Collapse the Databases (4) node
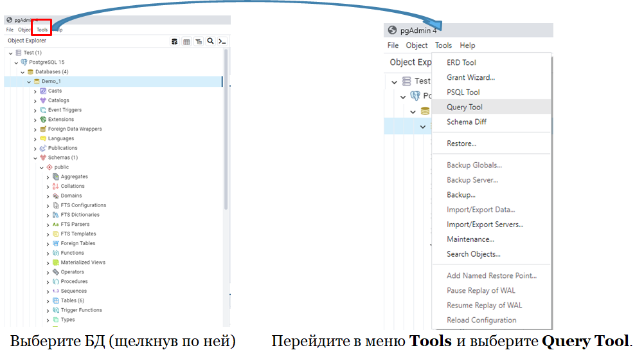 [x=22, y=72]
